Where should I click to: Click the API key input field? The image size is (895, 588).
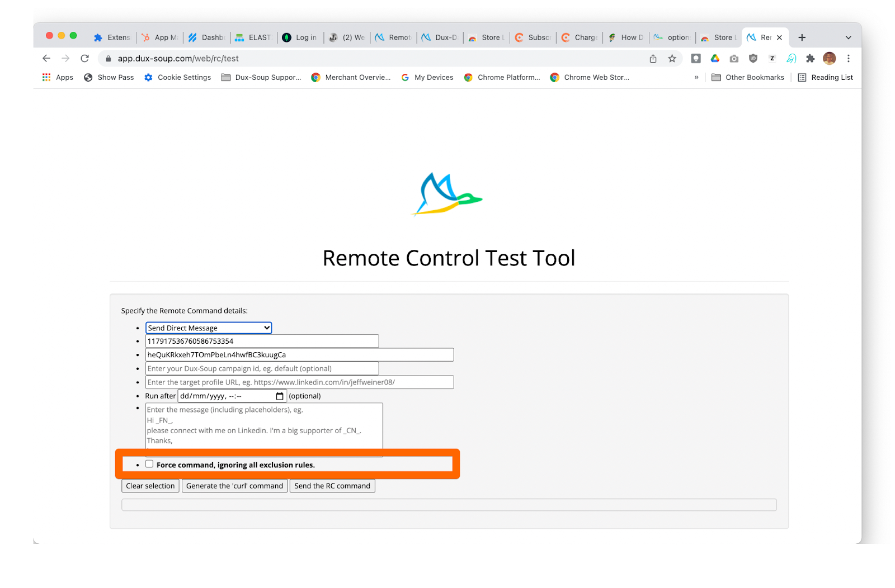[x=299, y=354]
